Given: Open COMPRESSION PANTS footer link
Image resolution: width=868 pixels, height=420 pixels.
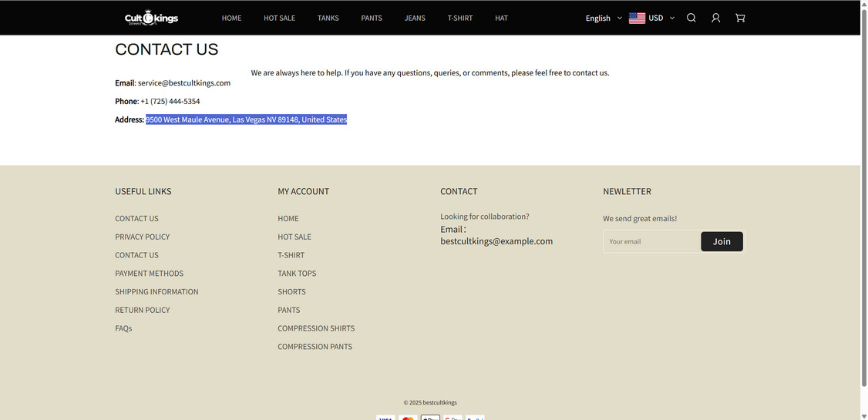Looking at the screenshot, I should 315,346.
